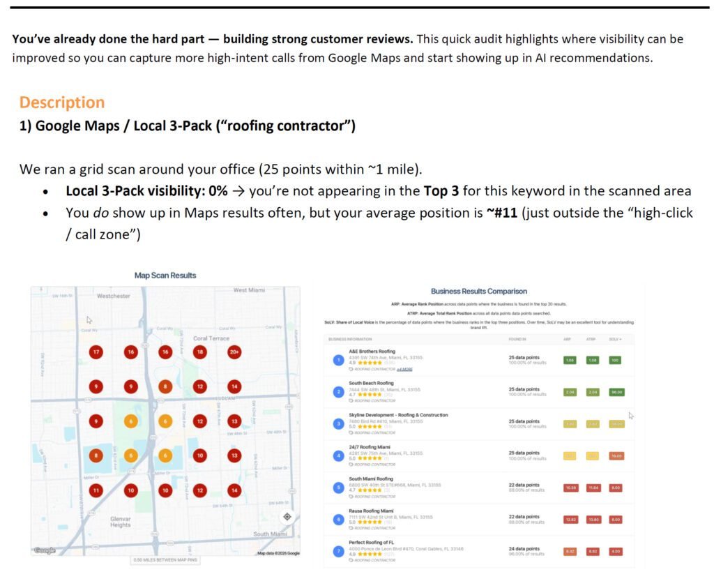Click the tag icon under South Beach Roofing

[351, 401]
